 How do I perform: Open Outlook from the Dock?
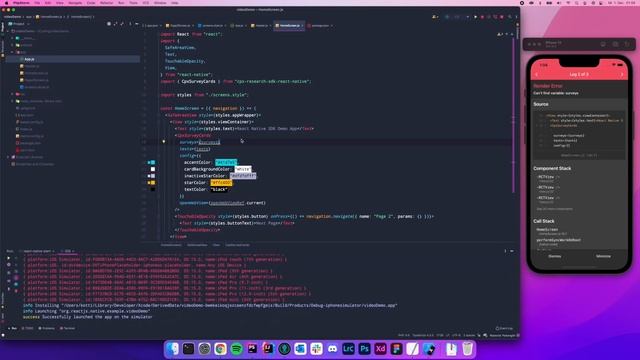[x=300, y=349]
